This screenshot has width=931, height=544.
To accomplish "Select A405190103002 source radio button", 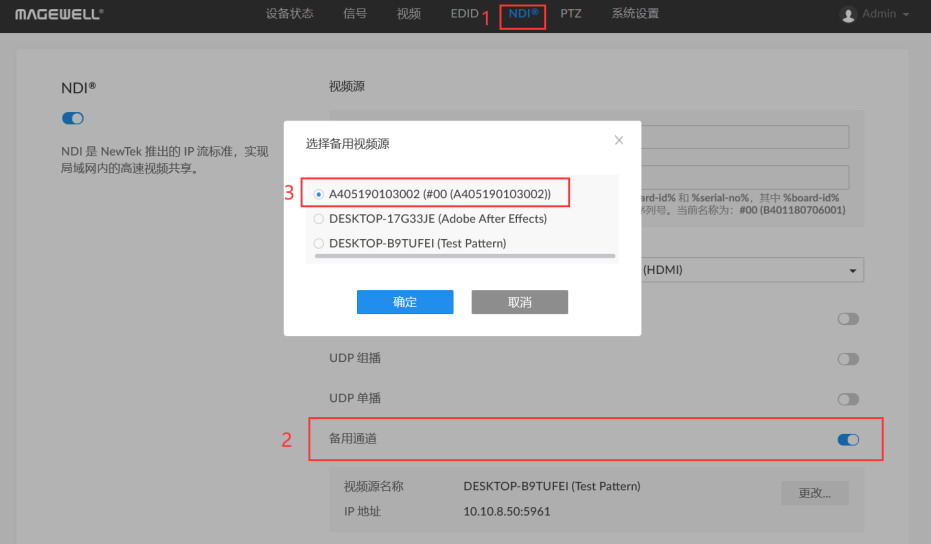I will (319, 193).
